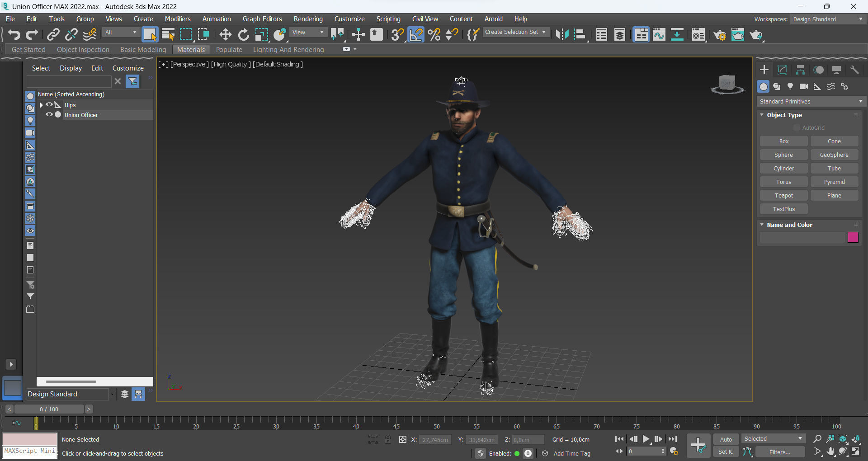The image size is (868, 461).
Task: Click the Redo arrow icon
Action: click(32, 34)
